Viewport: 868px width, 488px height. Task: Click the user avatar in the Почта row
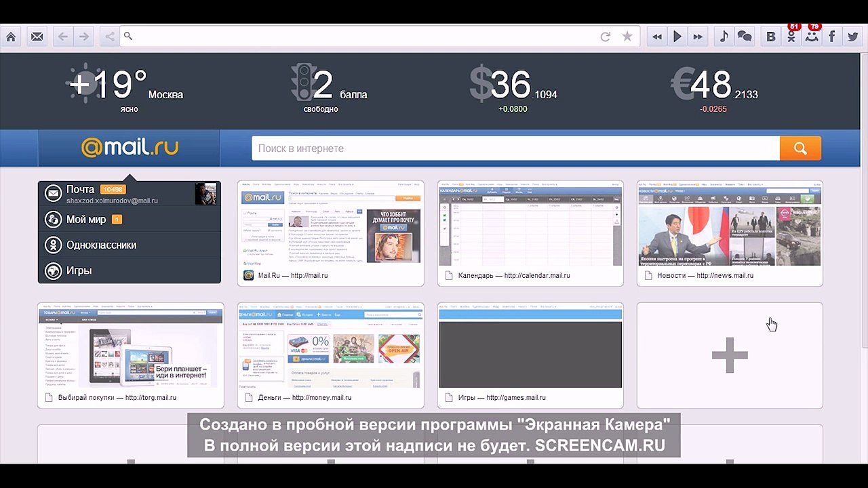(206, 194)
